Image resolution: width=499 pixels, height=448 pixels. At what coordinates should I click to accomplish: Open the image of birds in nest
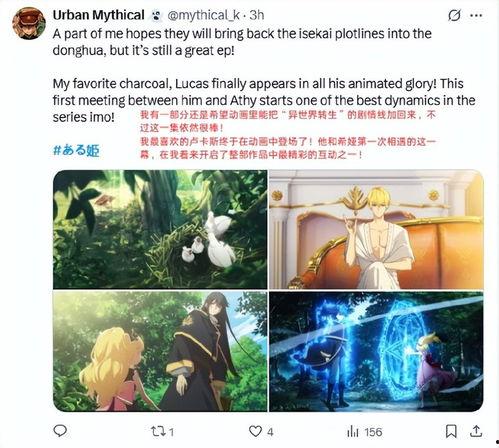click(x=160, y=229)
